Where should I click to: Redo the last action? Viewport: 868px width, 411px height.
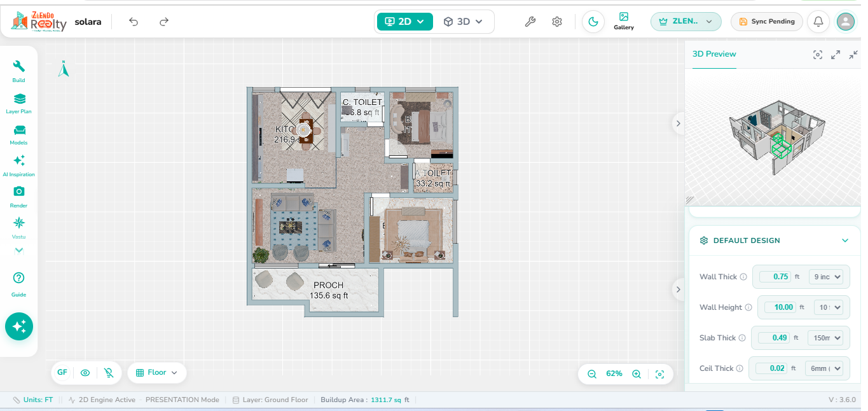pos(164,22)
